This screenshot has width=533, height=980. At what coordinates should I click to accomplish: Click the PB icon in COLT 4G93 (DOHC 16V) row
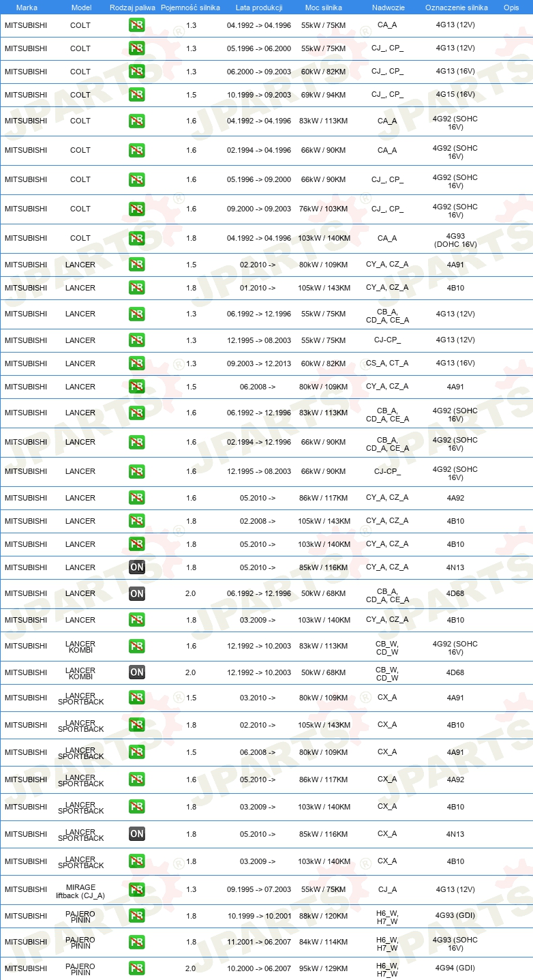137,239
